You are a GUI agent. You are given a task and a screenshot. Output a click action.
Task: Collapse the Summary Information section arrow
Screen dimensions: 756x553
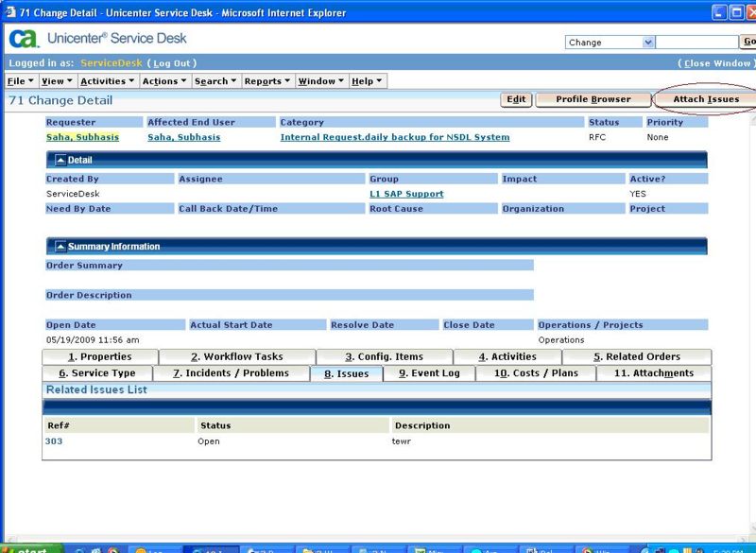(x=60, y=247)
